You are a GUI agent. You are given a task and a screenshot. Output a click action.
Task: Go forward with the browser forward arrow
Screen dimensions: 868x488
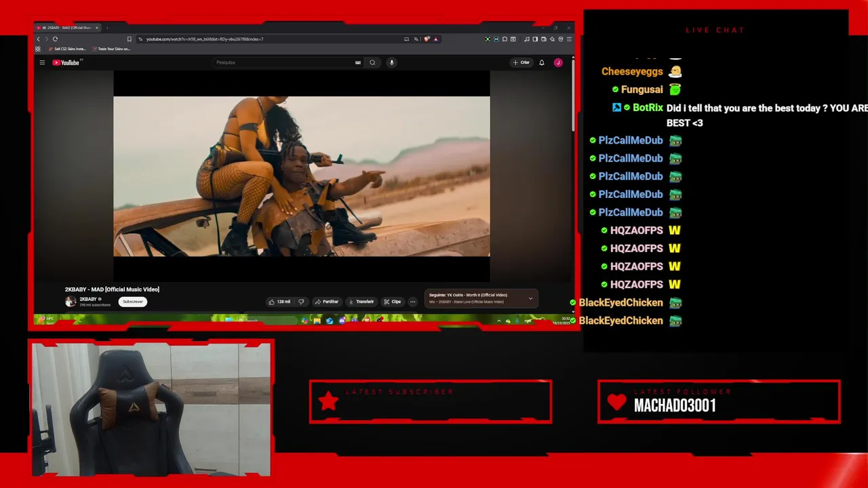pyautogui.click(x=47, y=39)
